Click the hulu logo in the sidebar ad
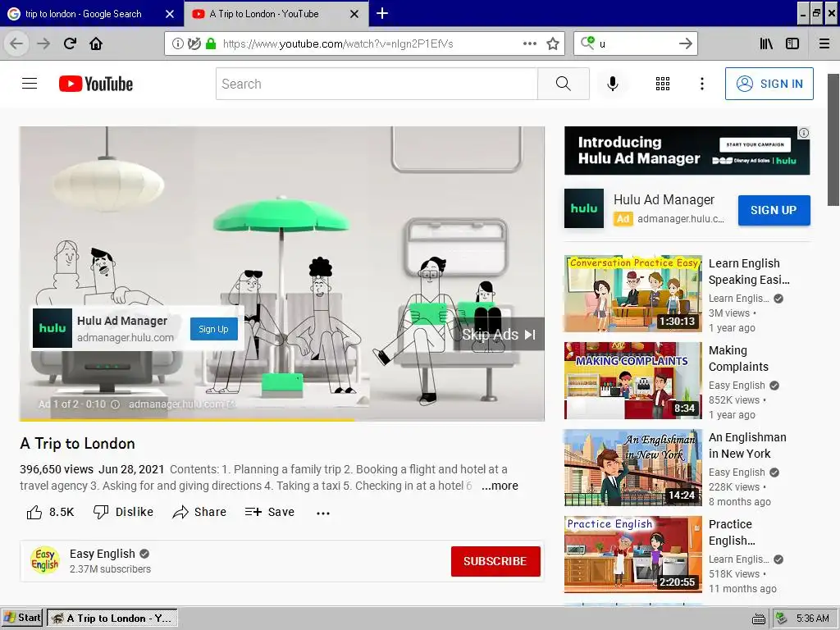 click(584, 208)
